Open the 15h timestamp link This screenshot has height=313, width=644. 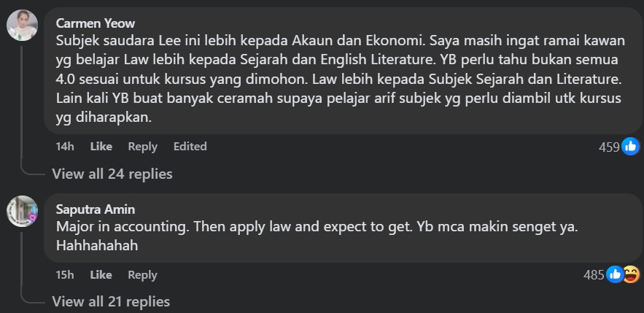65,275
